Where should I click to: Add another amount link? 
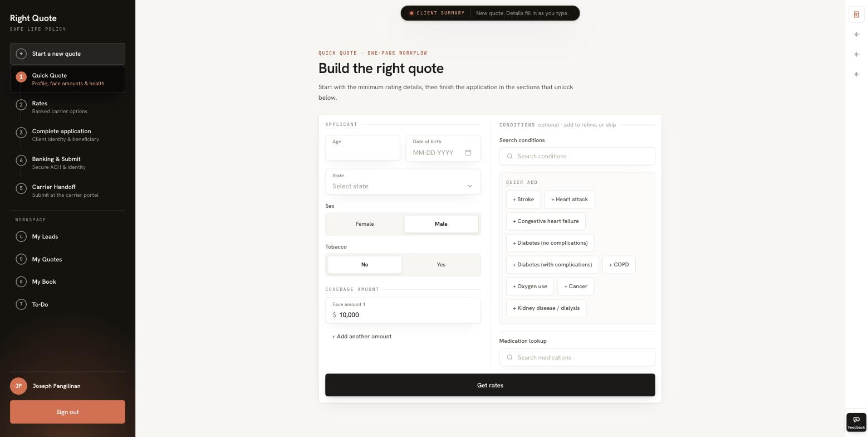[362, 337]
